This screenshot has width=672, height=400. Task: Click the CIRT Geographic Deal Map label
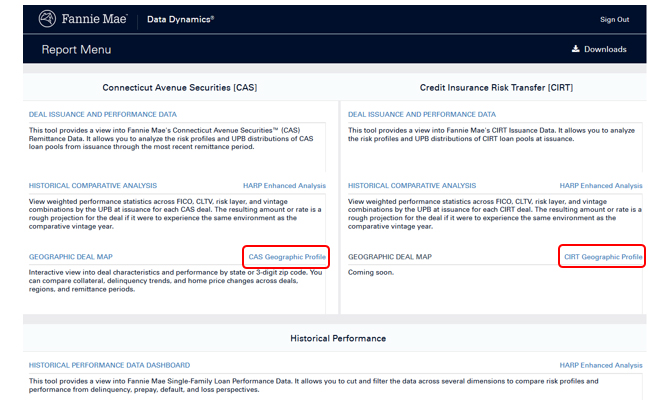pyautogui.click(x=390, y=257)
